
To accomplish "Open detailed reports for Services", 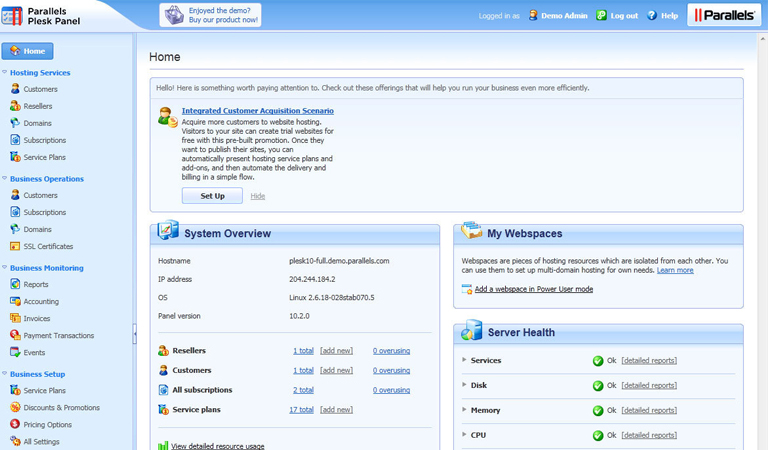I will coord(649,360).
